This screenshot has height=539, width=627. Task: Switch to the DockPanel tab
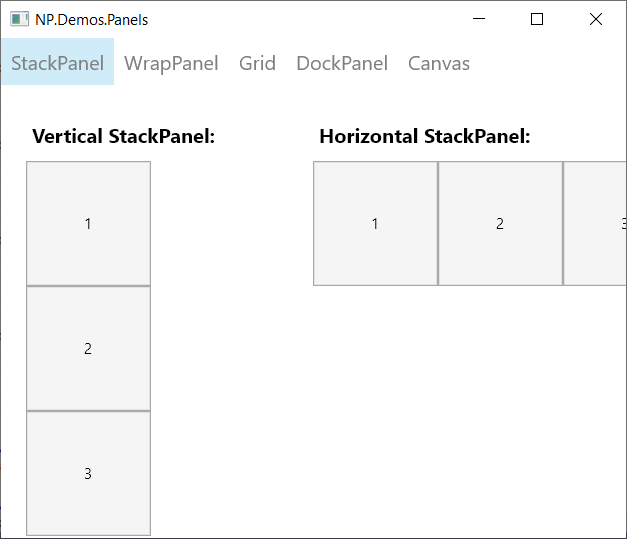pyautogui.click(x=342, y=63)
